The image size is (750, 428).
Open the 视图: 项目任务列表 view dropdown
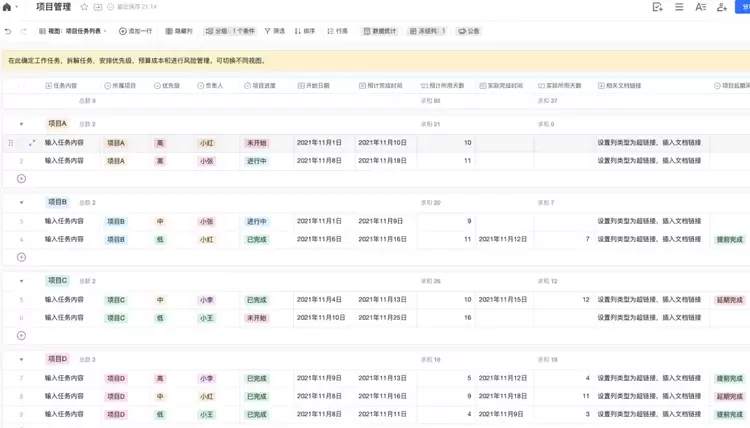click(72, 31)
